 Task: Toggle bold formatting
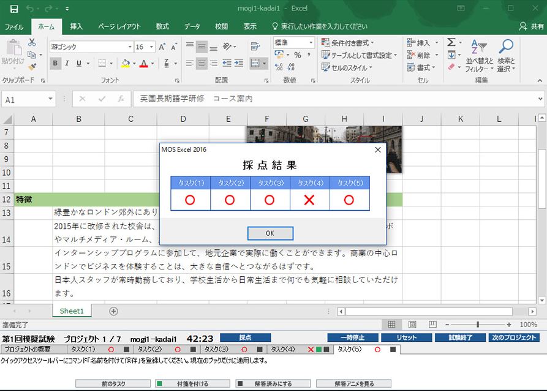55,63
